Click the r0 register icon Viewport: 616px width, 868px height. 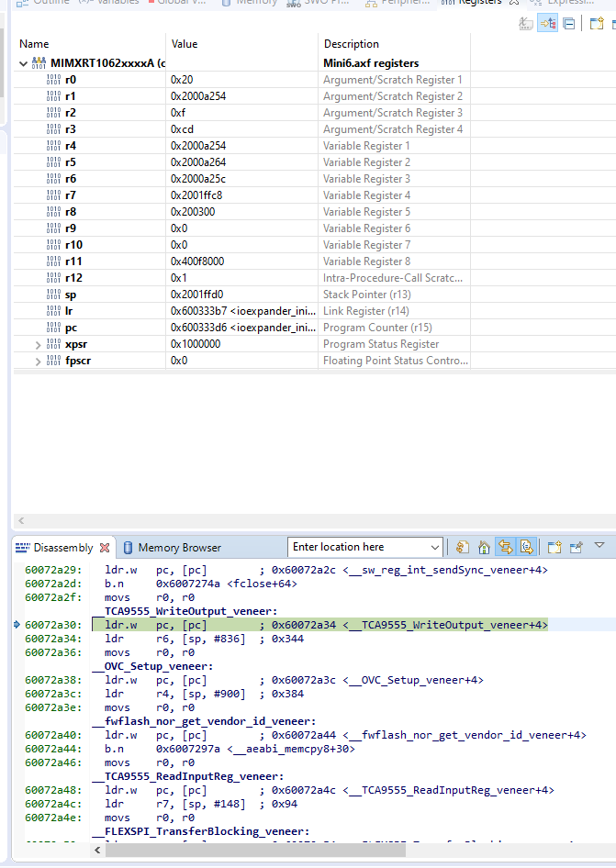coord(54,80)
